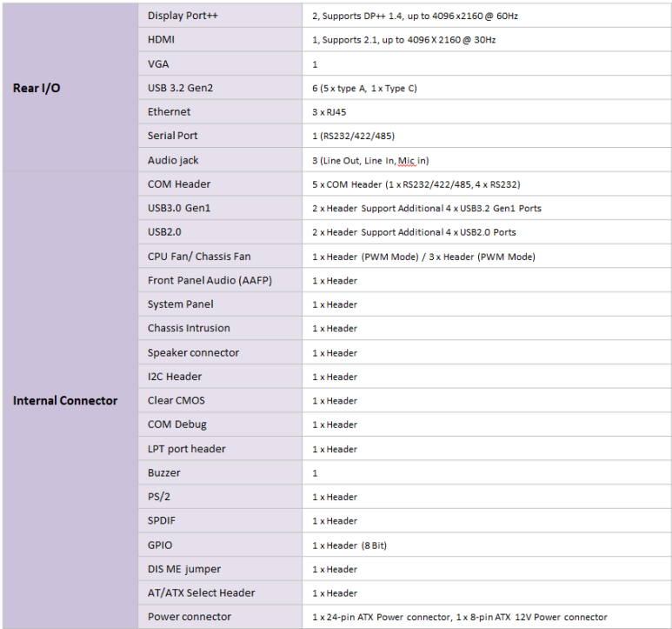Click the 'Speaker connector' row label
Image resolution: width=672 pixels, height=629 pixels.
coord(193,352)
